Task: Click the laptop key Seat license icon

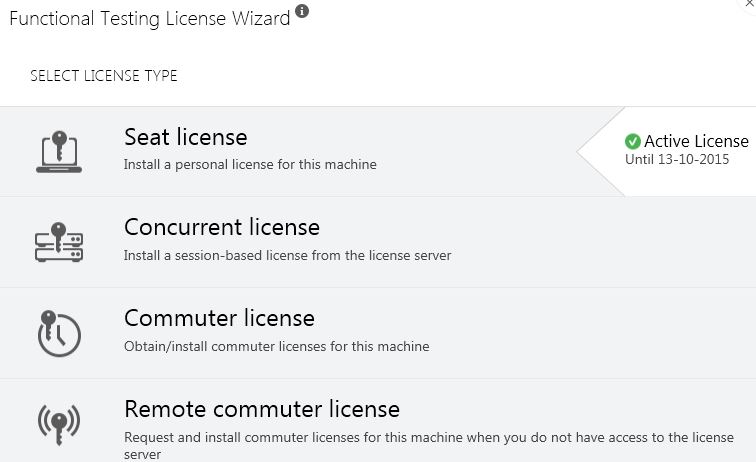Action: click(59, 151)
